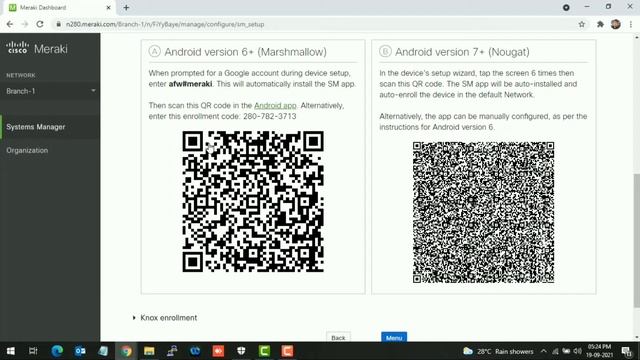Open the clock showing 05:24 PM
The image size is (640, 360).
tap(599, 351)
